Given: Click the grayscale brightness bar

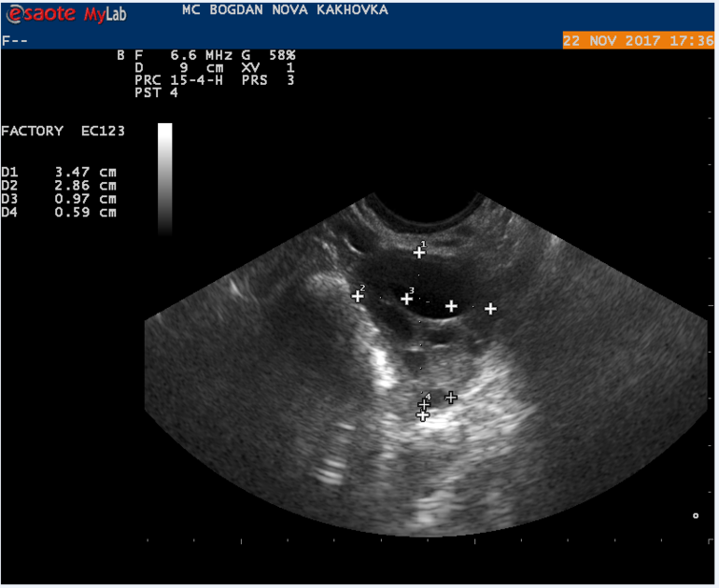Looking at the screenshot, I should tap(165, 177).
